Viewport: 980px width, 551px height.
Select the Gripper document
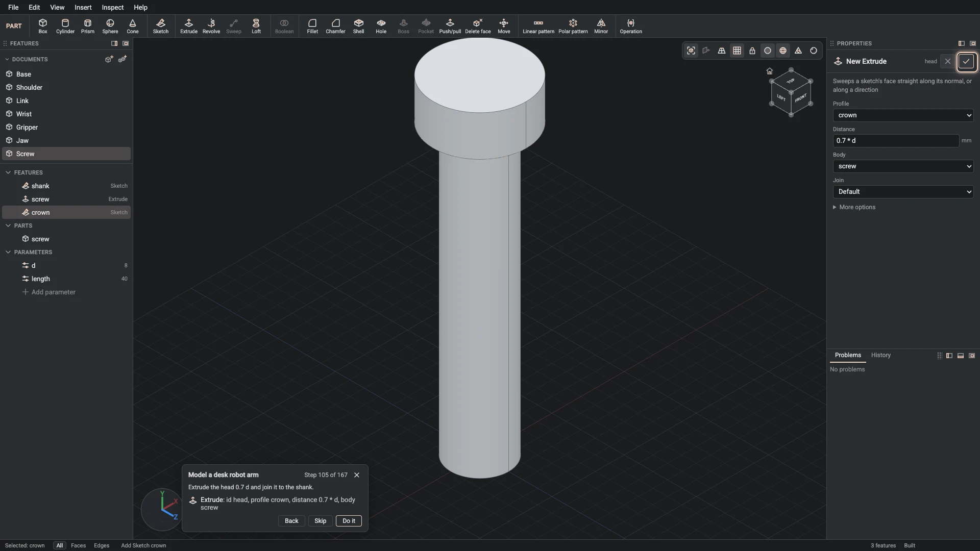coord(66,128)
